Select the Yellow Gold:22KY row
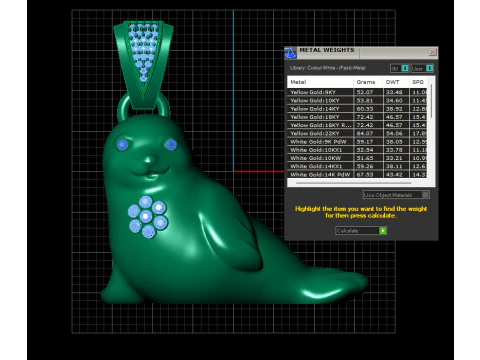480x360 pixels. (357, 133)
